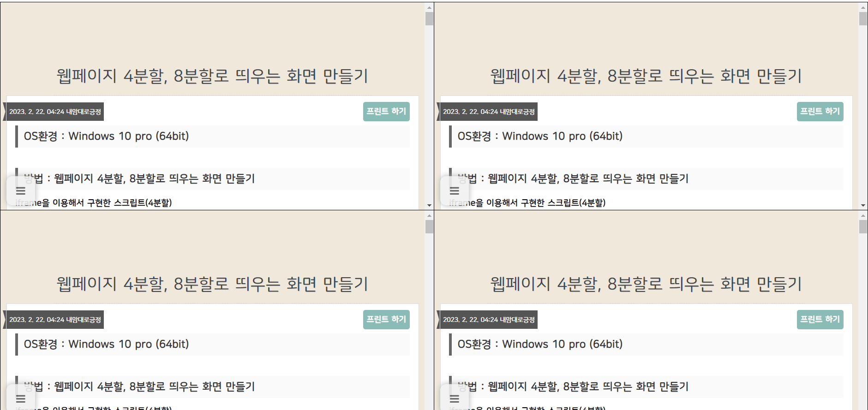Click page title 웹페이지 4분할 in top-left pane

pos(212,76)
